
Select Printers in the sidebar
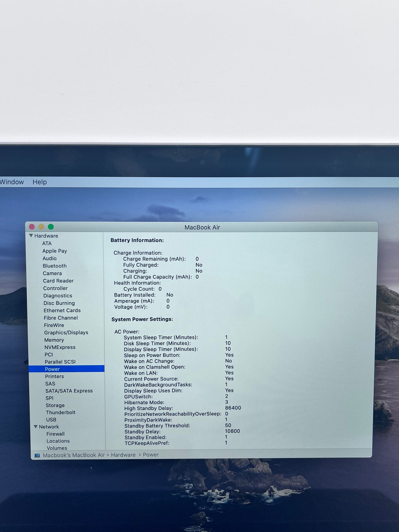tap(54, 376)
